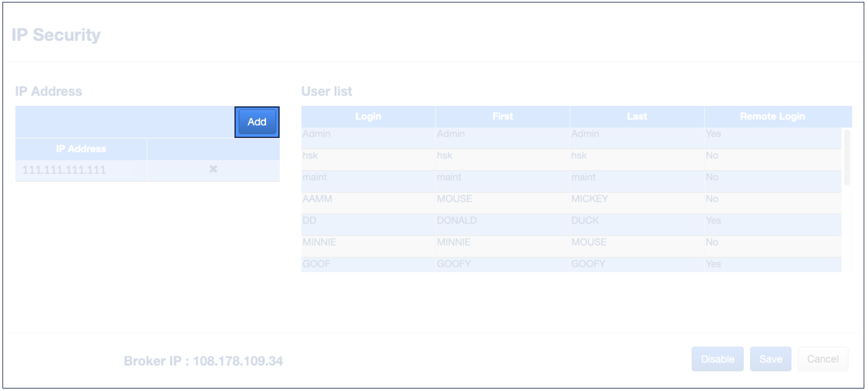Click the 111.111.111.111 IP address cell
The height and width of the screenshot is (391, 868).
(81, 170)
